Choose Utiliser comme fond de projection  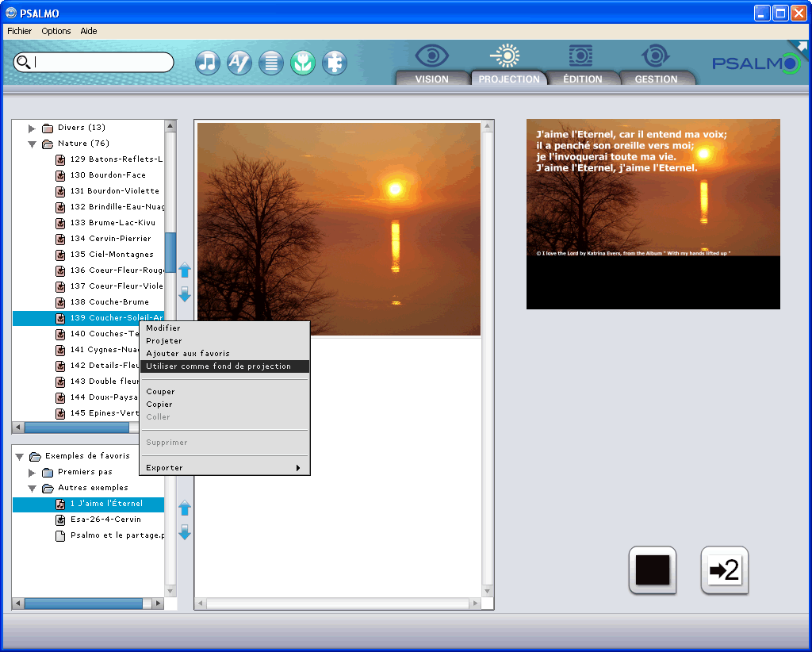point(224,366)
